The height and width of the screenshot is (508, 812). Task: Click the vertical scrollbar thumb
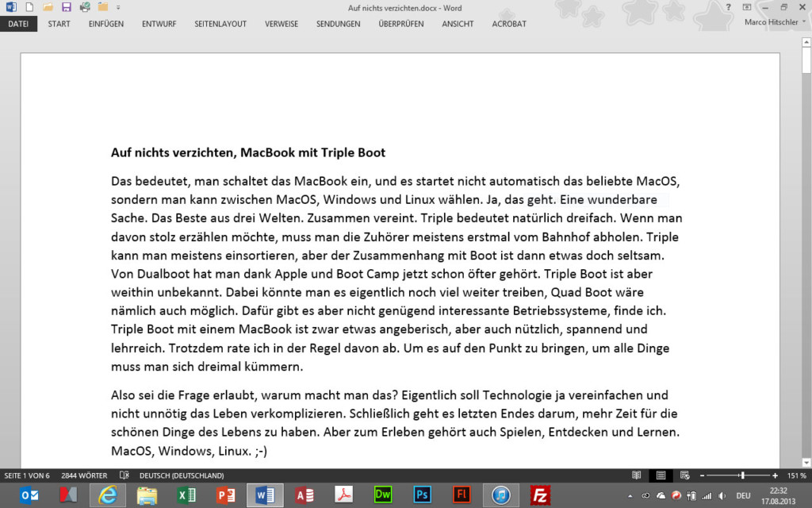pyautogui.click(x=806, y=61)
